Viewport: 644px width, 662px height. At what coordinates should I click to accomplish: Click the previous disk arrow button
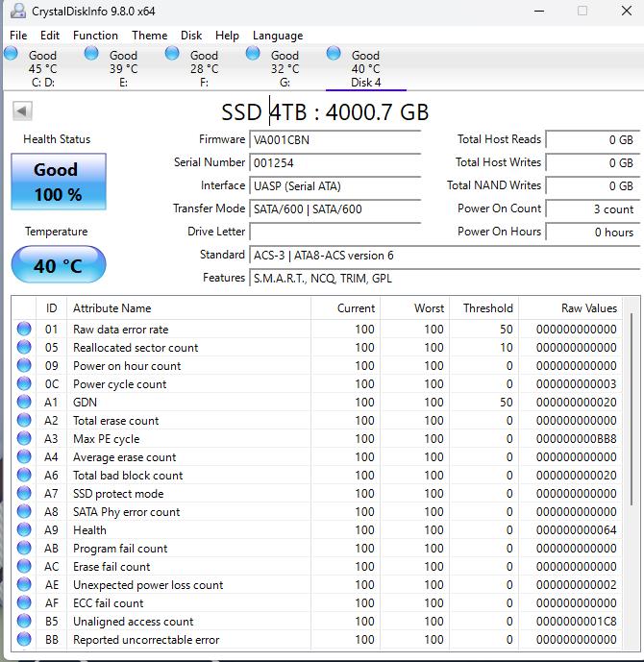pos(22,111)
